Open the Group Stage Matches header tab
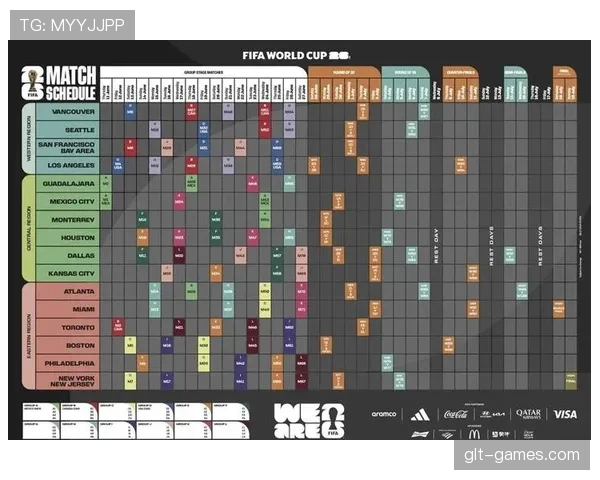Image resolution: width=600 pixels, height=480 pixels. (x=204, y=72)
